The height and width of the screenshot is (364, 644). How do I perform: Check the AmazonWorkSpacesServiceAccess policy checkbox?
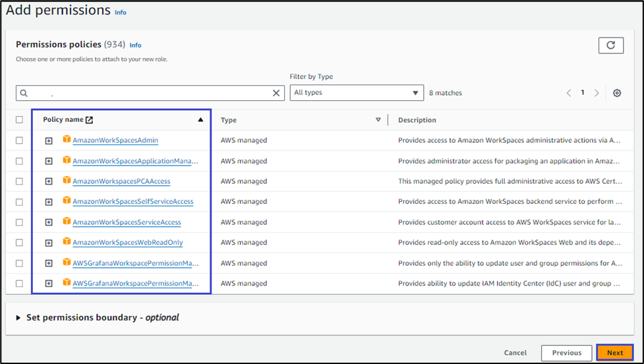pyautogui.click(x=19, y=222)
